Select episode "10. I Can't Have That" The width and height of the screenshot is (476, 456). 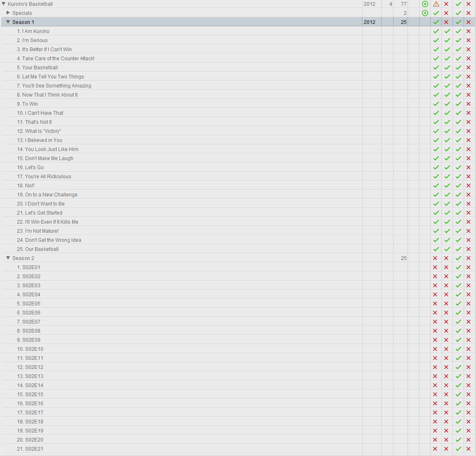(x=40, y=113)
